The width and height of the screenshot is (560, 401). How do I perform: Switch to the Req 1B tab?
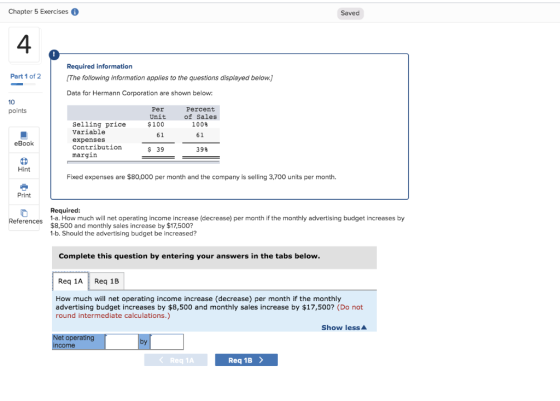pos(106,281)
